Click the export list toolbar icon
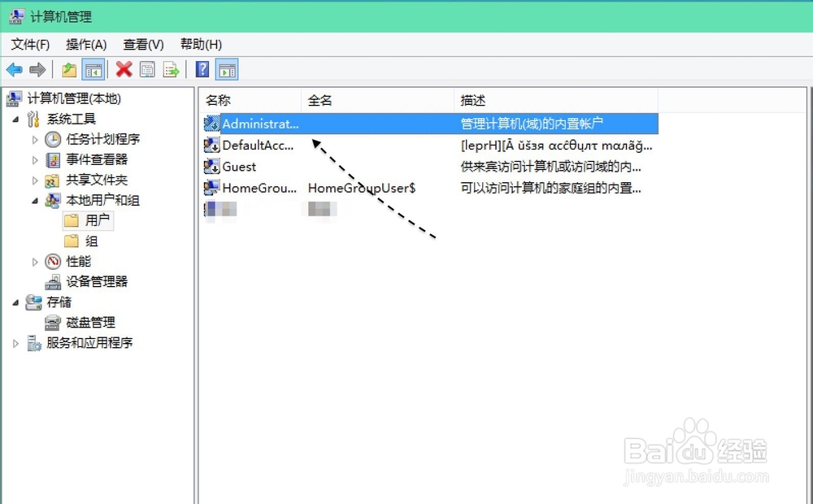The height and width of the screenshot is (504, 813). (171, 69)
